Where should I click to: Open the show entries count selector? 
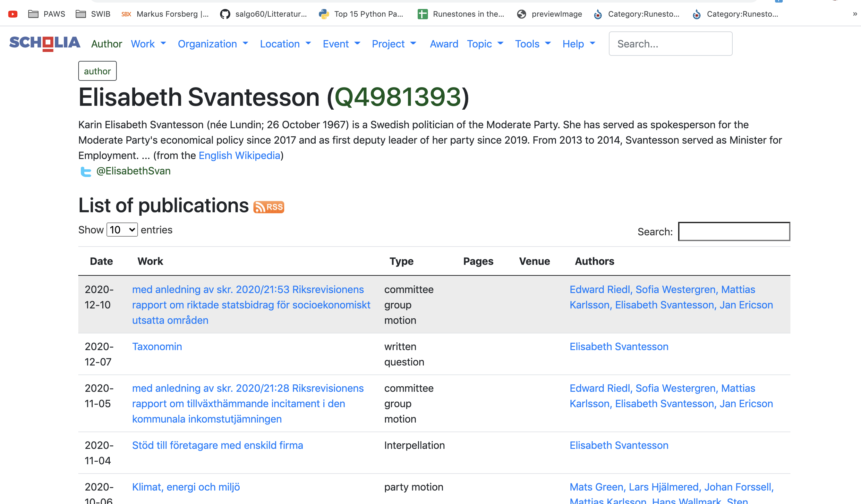122,230
